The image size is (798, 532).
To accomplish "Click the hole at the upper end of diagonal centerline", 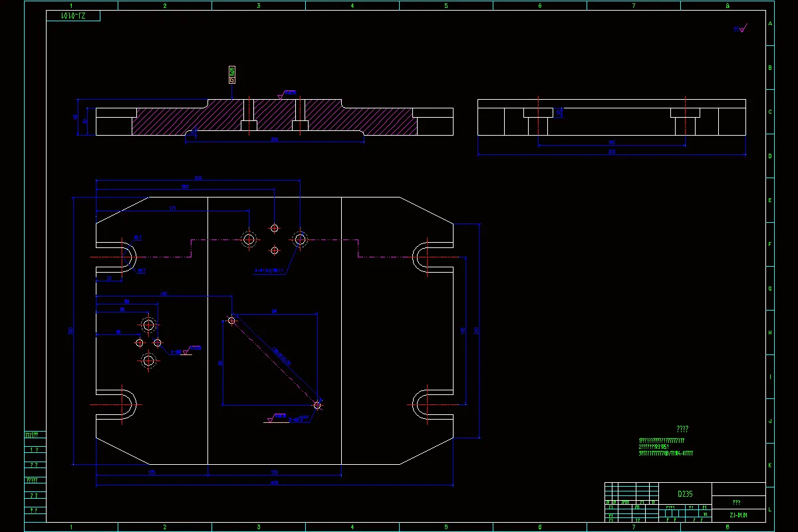I will 231,321.
